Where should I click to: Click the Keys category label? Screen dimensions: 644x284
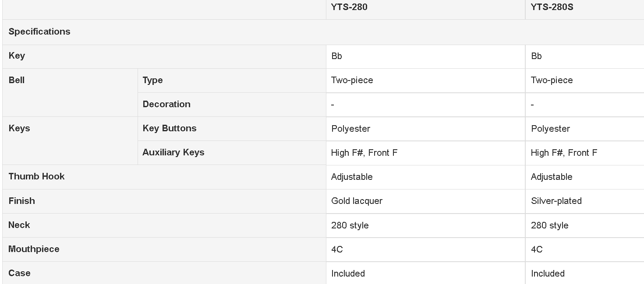tap(19, 128)
